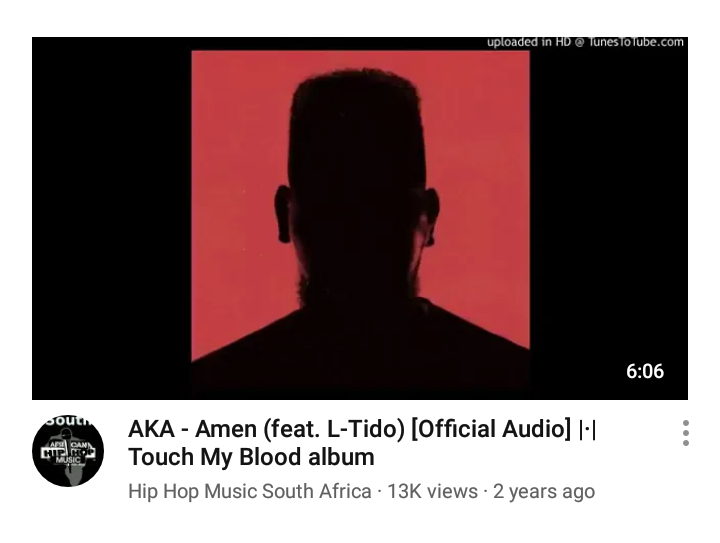This screenshot has height=543, width=720.
Task: Click the "(feat. L-Tido)" title text
Action: pyautogui.click(x=334, y=429)
